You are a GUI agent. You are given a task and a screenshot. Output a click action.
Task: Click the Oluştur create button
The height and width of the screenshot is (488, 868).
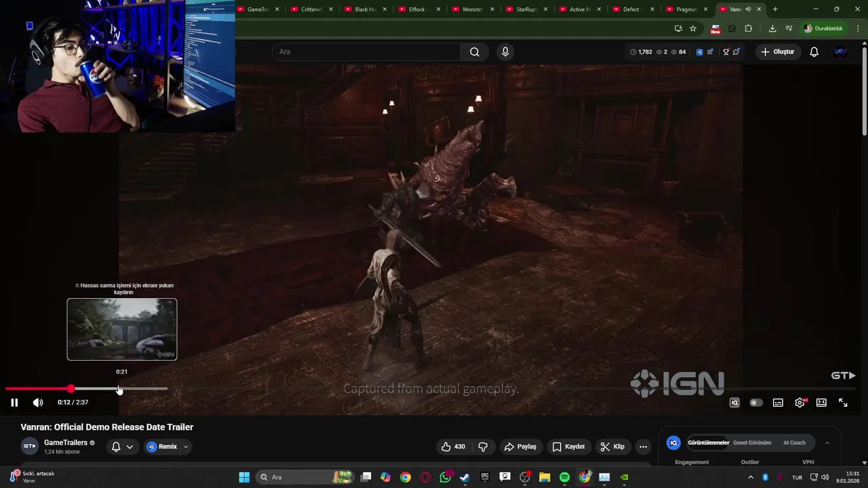click(777, 52)
